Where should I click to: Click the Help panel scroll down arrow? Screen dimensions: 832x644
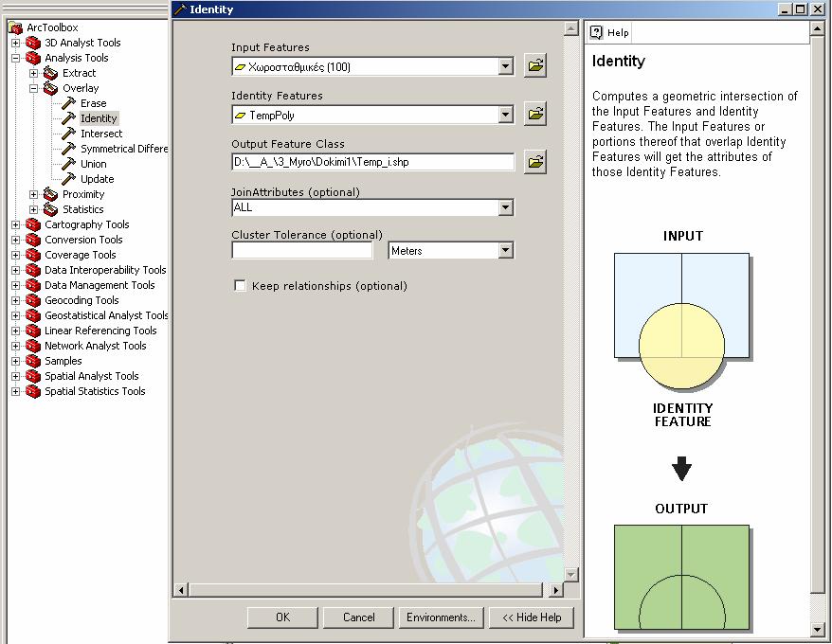(817, 630)
